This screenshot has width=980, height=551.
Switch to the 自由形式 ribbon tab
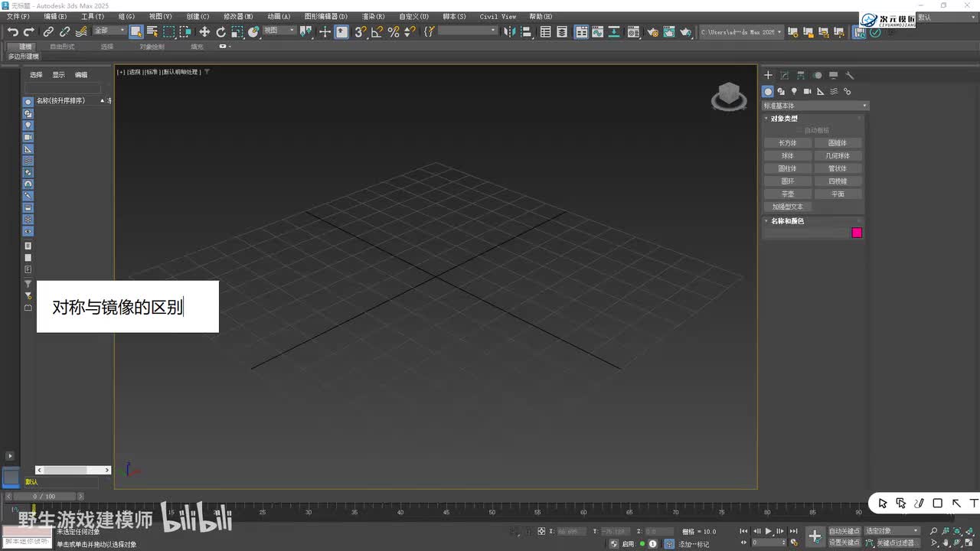tap(62, 47)
